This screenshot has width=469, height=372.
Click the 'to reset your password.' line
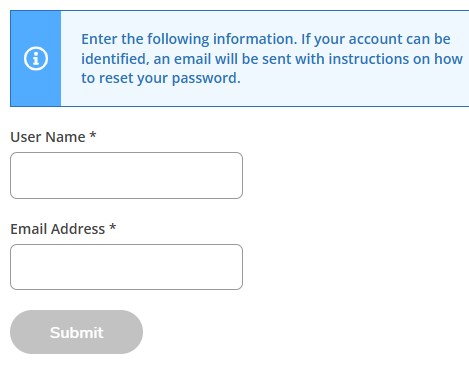(x=161, y=78)
